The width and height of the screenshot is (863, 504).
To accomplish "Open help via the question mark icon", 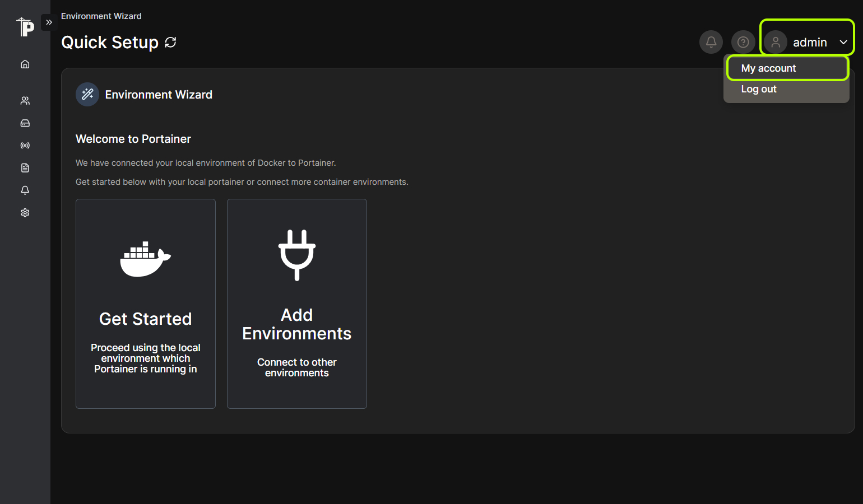I will (743, 42).
